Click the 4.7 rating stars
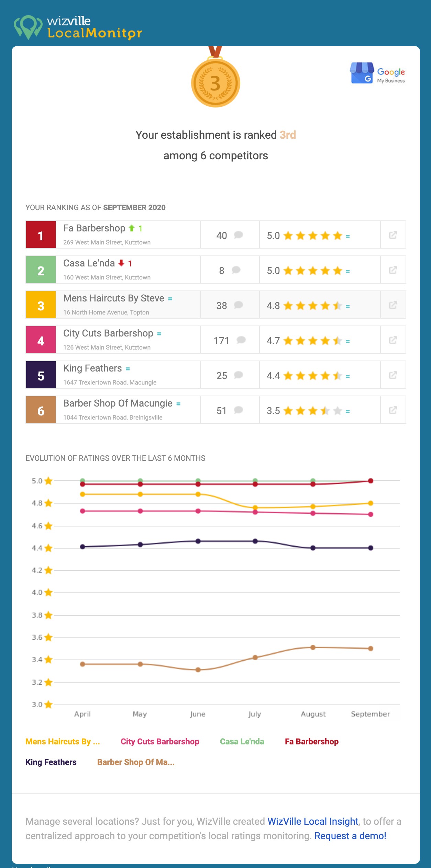The image size is (431, 868). 313,341
